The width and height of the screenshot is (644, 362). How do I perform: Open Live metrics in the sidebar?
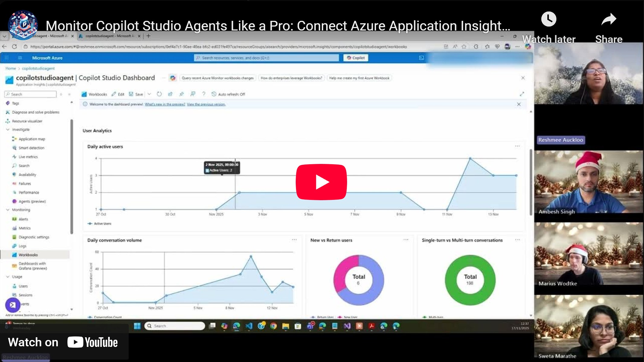[28, 157]
